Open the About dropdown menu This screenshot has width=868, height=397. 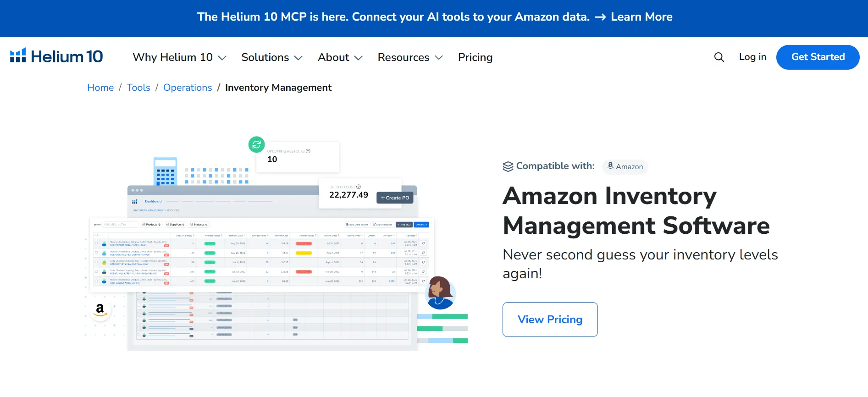340,57
